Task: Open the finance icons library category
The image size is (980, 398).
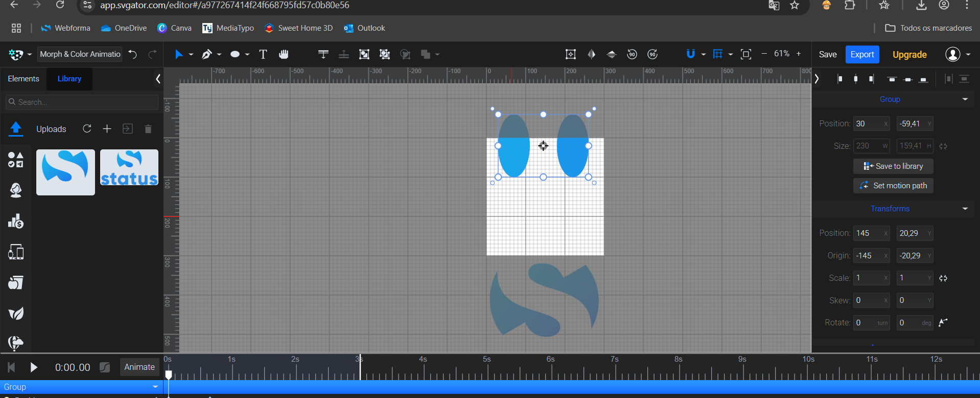Action: pyautogui.click(x=16, y=221)
